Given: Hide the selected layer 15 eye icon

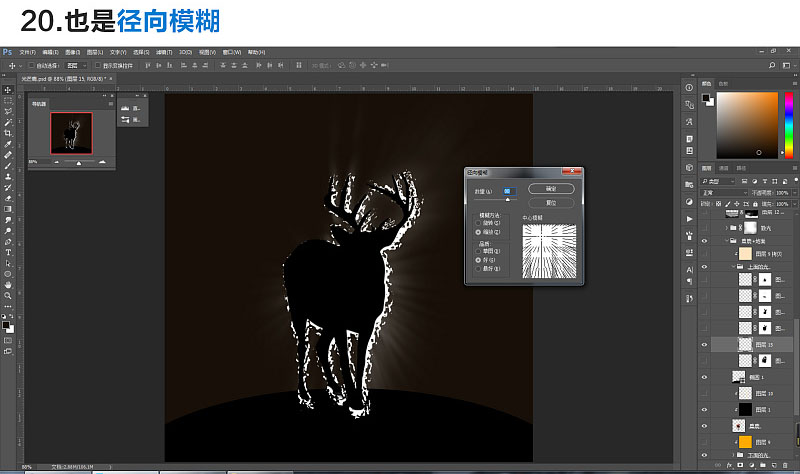Looking at the screenshot, I should pyautogui.click(x=705, y=344).
